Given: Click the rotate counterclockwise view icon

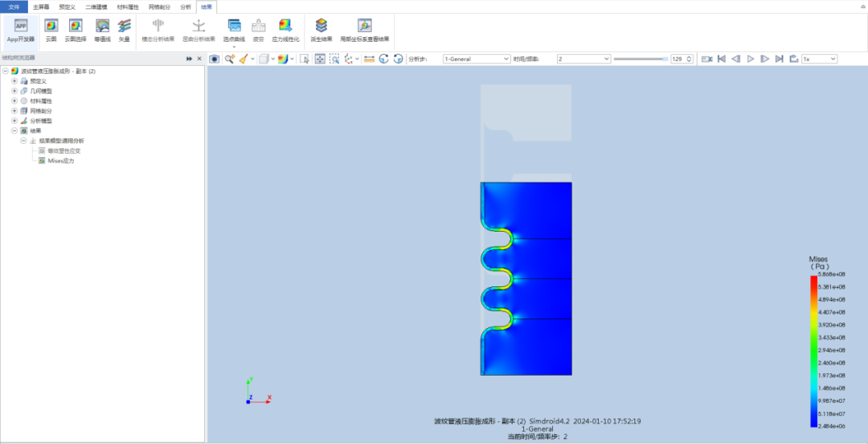Looking at the screenshot, I should tap(398, 59).
